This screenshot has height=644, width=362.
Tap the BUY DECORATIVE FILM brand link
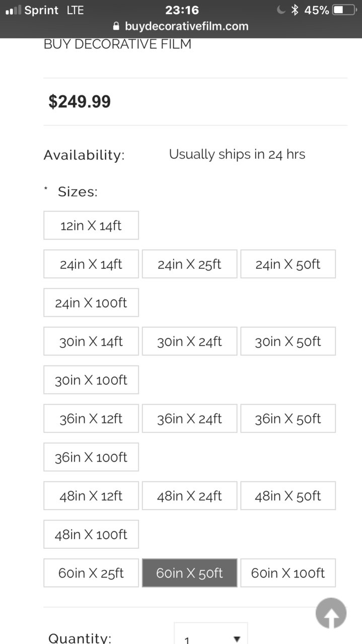117,44
